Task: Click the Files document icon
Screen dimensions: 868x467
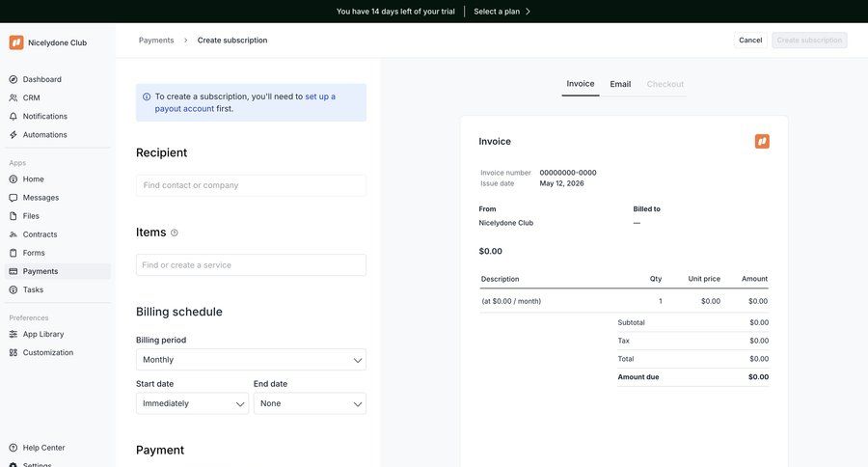Action: pyautogui.click(x=14, y=216)
